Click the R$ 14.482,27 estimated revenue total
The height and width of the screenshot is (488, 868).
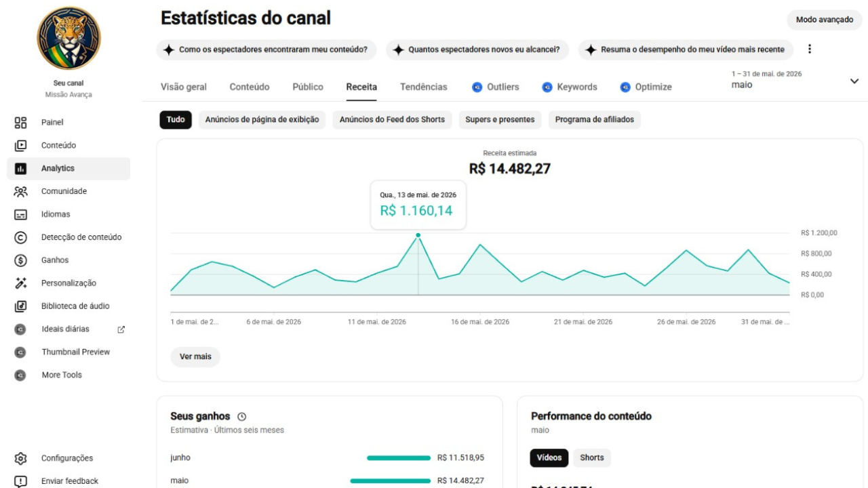510,169
